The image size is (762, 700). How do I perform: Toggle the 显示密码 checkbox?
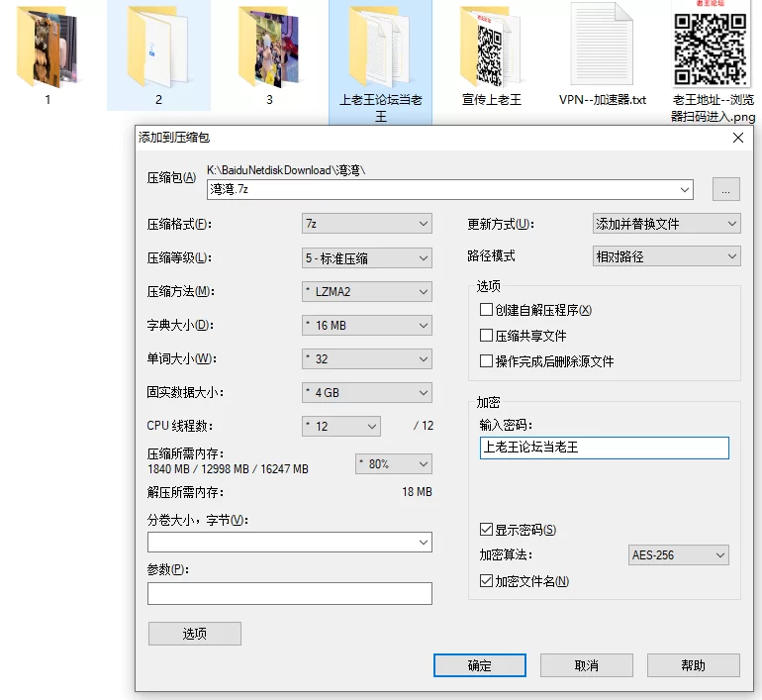point(486,530)
